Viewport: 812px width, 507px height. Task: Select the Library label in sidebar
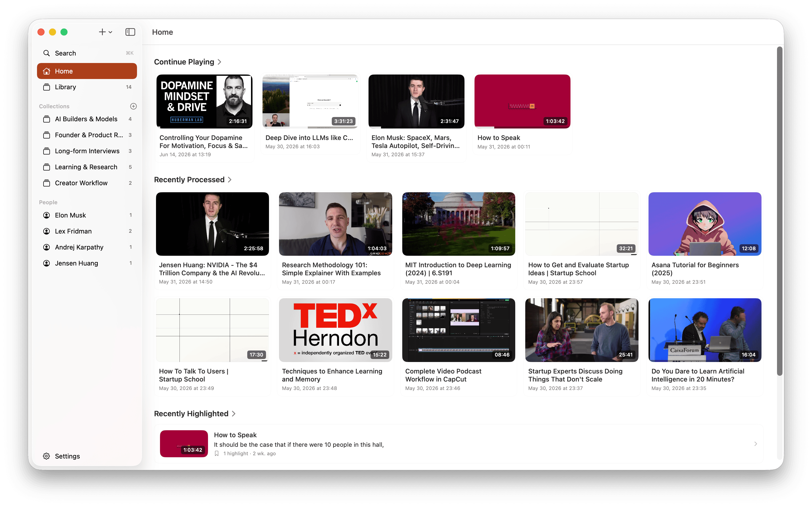click(65, 87)
